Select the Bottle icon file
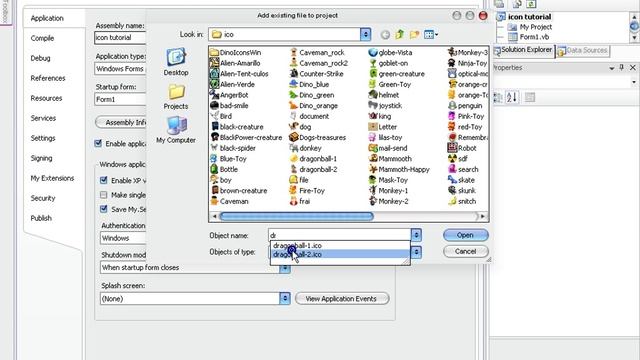 (224, 169)
